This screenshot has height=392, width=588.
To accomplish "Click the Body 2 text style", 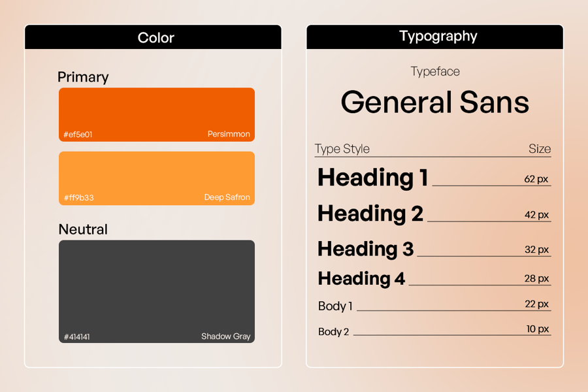I will (333, 332).
